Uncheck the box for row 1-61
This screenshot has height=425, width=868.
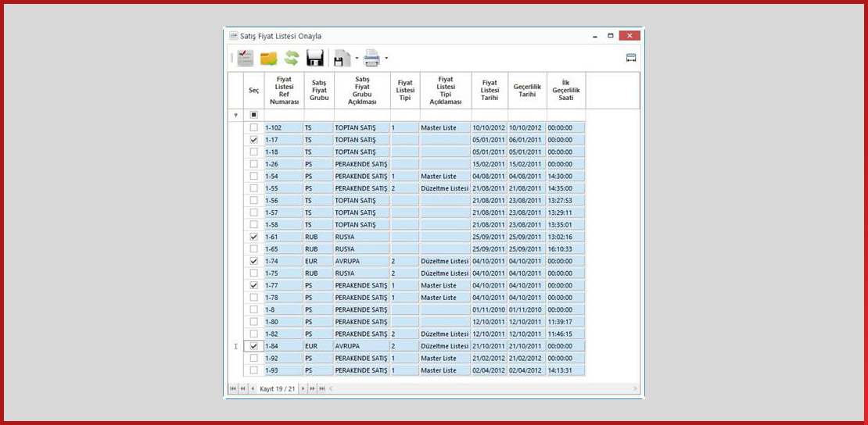pyautogui.click(x=253, y=236)
